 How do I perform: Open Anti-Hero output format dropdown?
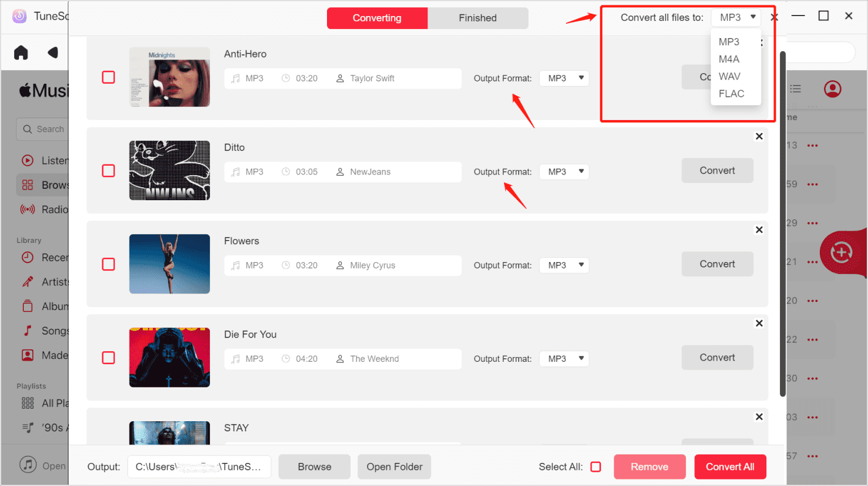click(564, 78)
